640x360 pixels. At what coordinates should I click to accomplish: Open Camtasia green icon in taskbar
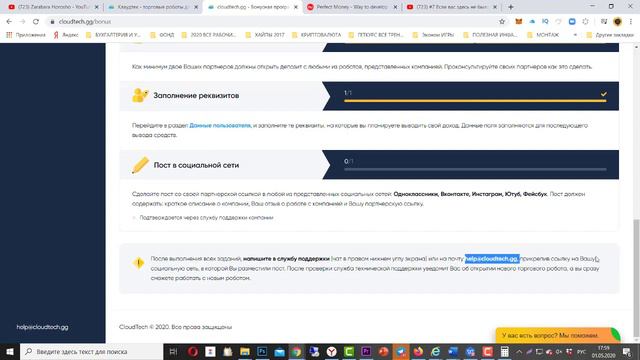(349, 351)
